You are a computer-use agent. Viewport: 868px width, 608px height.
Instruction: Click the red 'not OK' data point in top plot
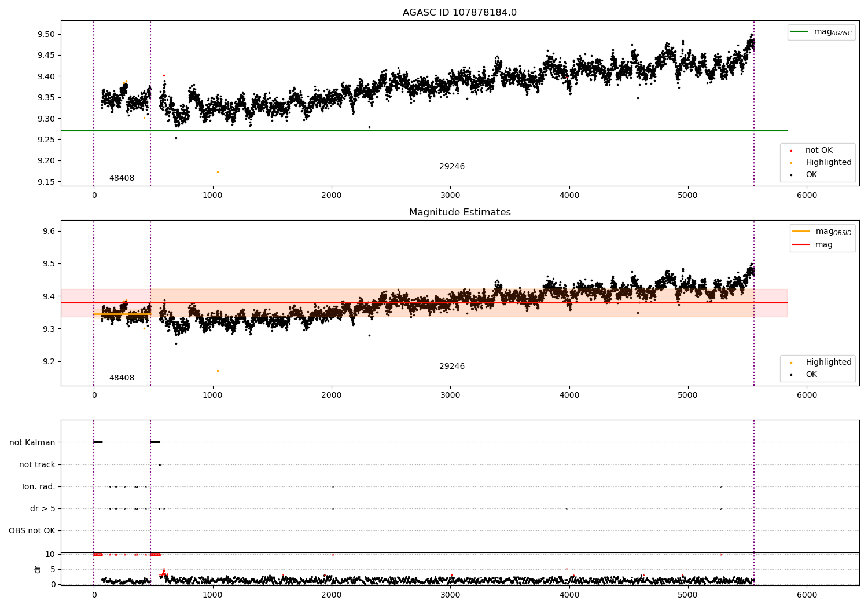[x=164, y=75]
